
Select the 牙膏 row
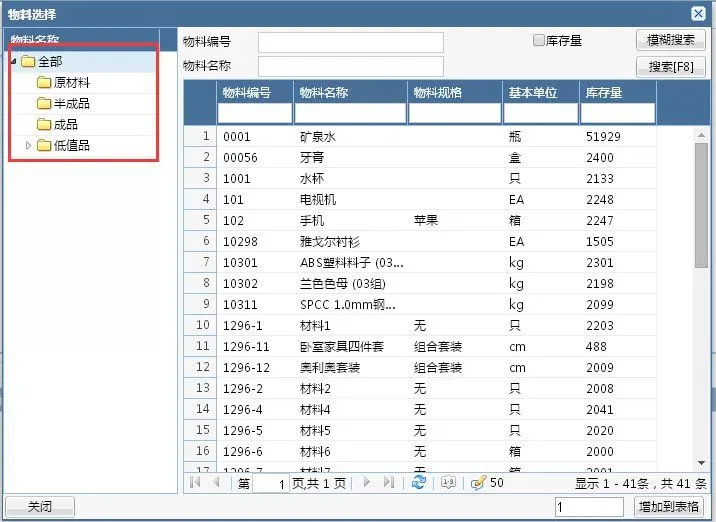pyautogui.click(x=420, y=157)
